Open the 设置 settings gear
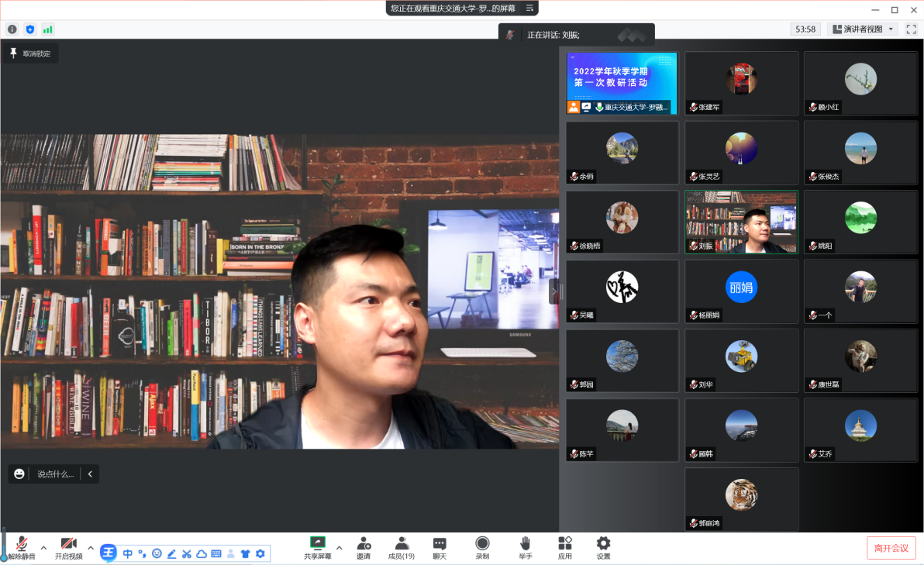The width and height of the screenshot is (924, 565). point(603,543)
